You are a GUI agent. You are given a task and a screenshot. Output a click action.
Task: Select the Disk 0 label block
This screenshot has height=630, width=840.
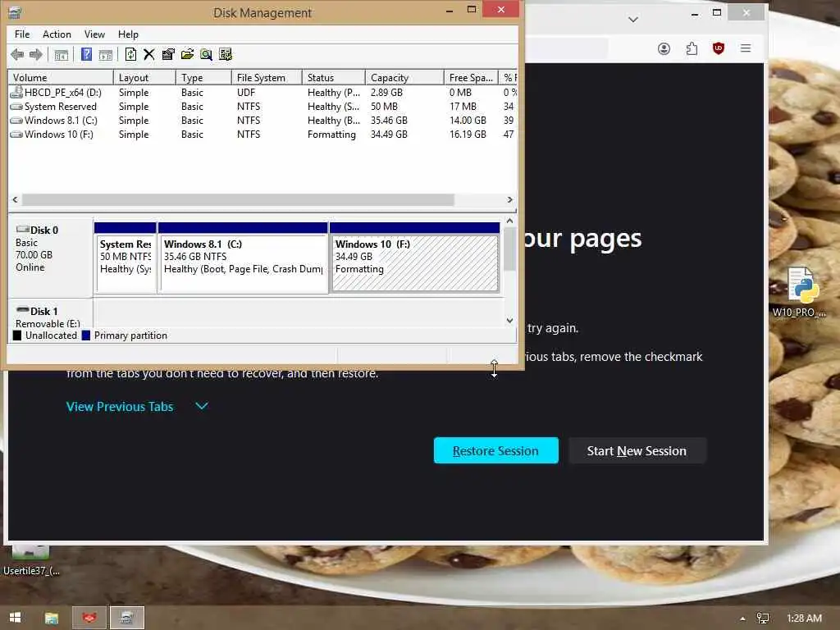pos(50,258)
